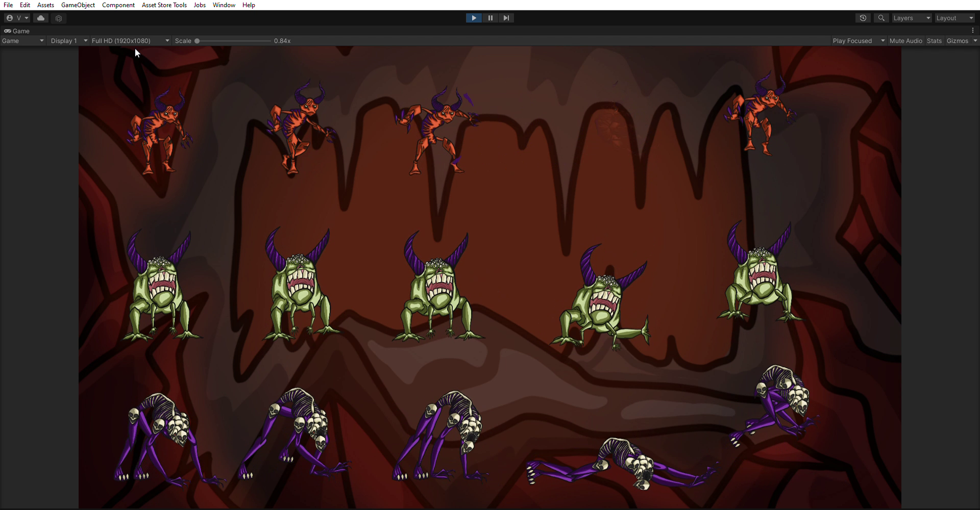Open the Assets menu

(x=45, y=5)
